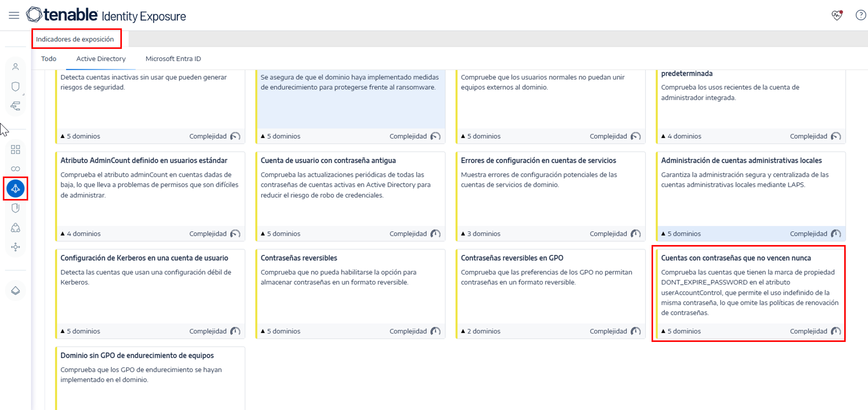Expand 5 dominios on Cuenta de usuario con contraseña antigua
The image size is (868, 410).
tap(280, 234)
